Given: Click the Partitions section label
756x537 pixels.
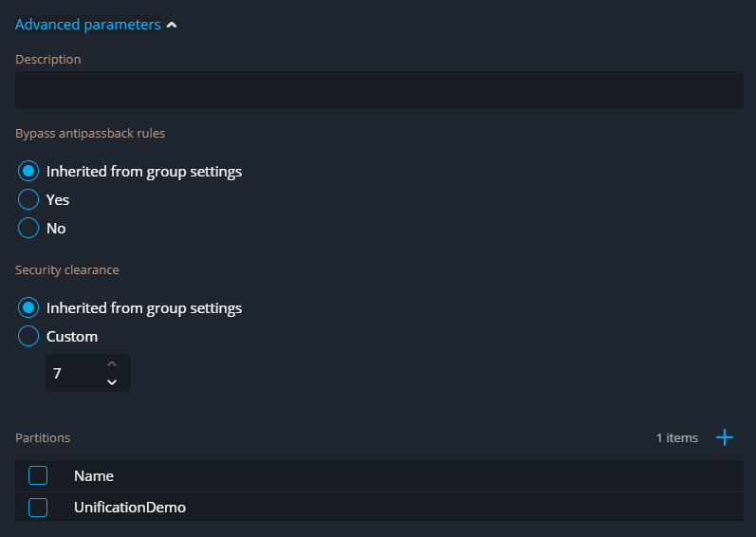Looking at the screenshot, I should tap(43, 438).
